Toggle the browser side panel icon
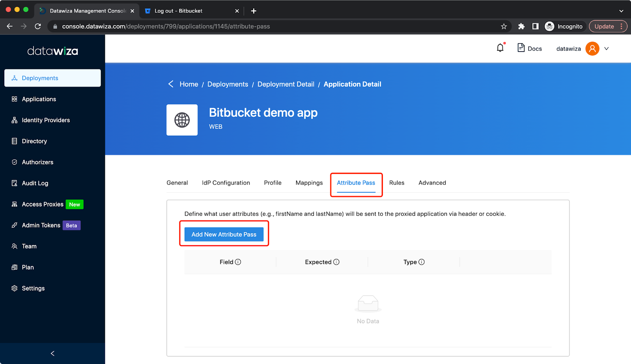The height and width of the screenshot is (364, 631). 535,26
